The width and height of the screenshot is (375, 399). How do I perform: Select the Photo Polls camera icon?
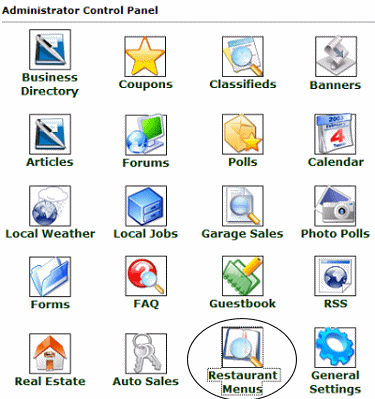335,206
